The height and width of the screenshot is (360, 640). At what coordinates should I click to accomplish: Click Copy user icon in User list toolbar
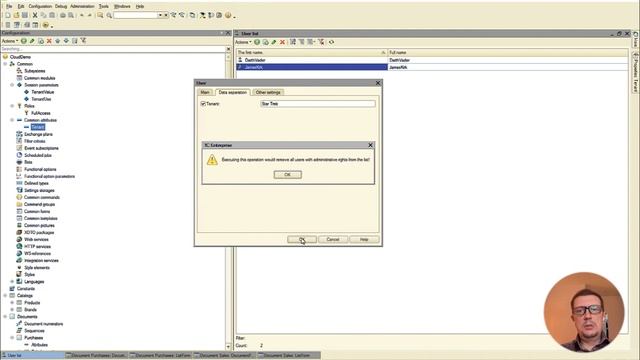[265, 42]
